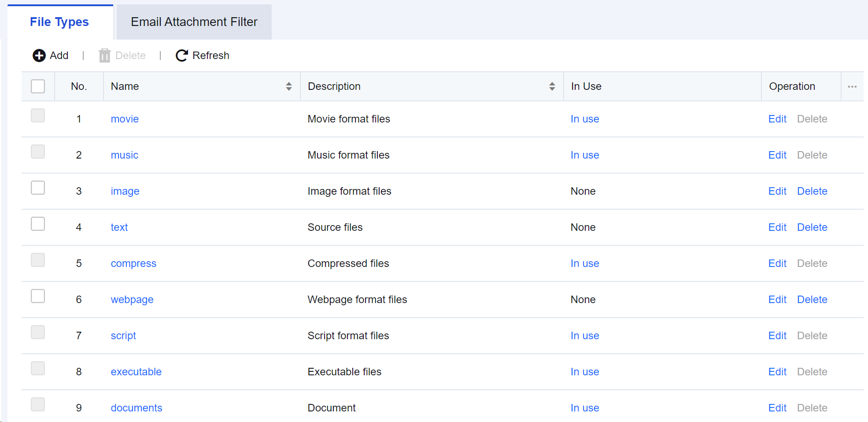Image resolution: width=868 pixels, height=422 pixels.
Task: Delete the image file type row
Action: pyautogui.click(x=812, y=191)
